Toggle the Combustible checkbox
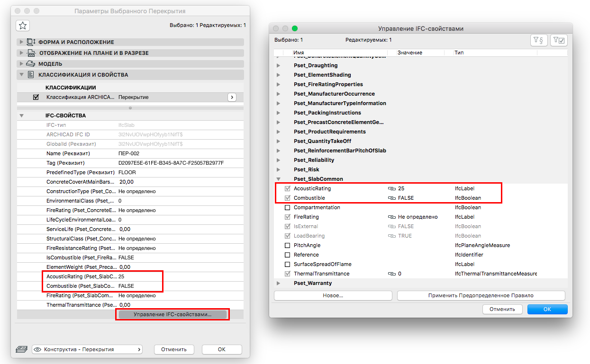The height and width of the screenshot is (364, 590). pyautogui.click(x=287, y=198)
